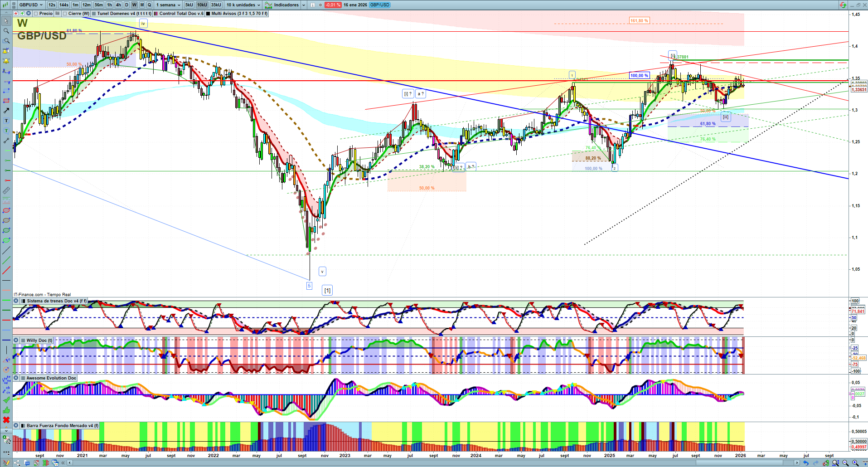This screenshot has width=868, height=467.
Task: Click the Barra Fuerza Fondo Mercado v4 label
Action: tap(62, 426)
